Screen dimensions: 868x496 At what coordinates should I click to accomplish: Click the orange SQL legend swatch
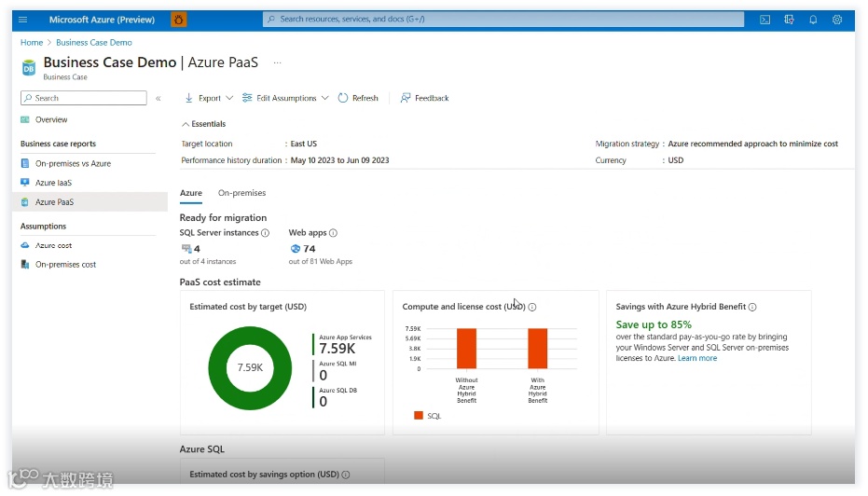coord(419,416)
